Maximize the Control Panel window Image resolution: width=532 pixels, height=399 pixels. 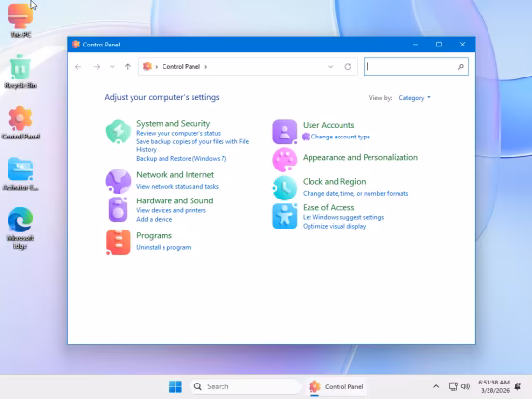(x=439, y=45)
